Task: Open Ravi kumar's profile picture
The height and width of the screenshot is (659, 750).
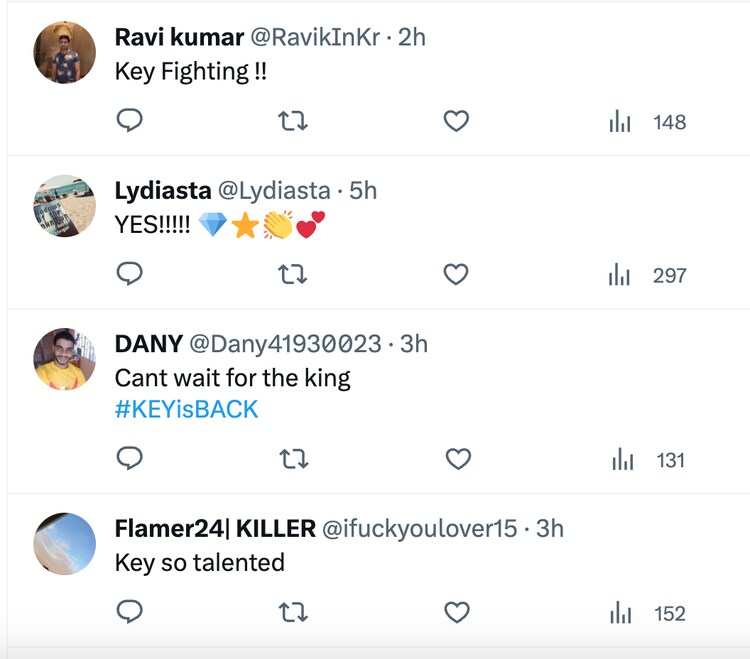Action: (65, 52)
